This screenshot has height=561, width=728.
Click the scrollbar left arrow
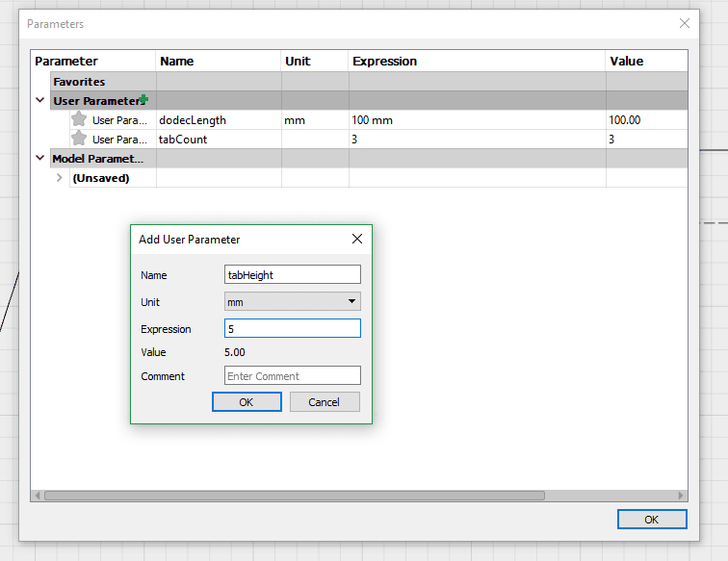38,496
